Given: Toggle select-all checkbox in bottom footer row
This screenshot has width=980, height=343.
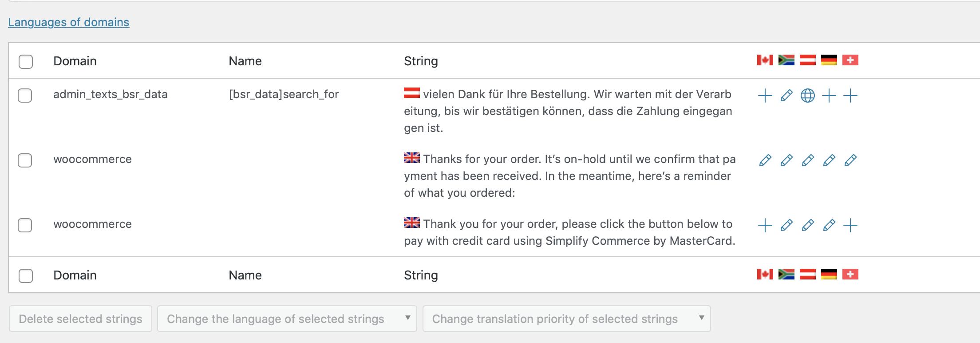Looking at the screenshot, I should pyautogui.click(x=26, y=275).
